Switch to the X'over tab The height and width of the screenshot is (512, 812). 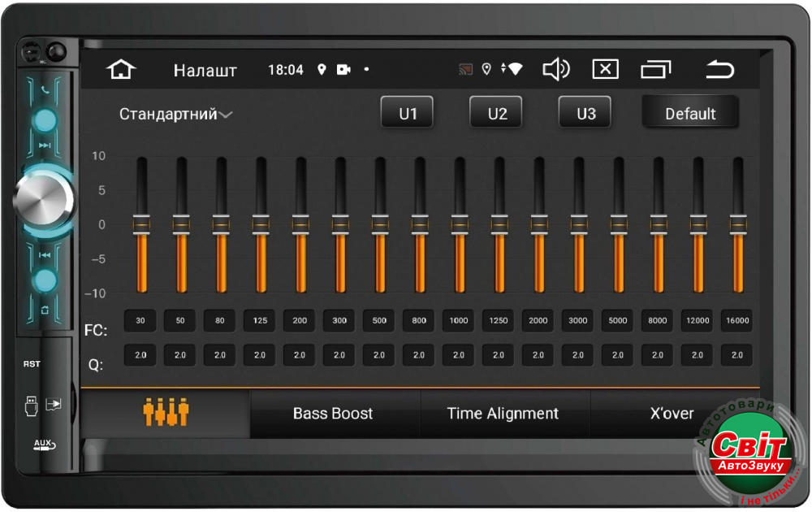[x=672, y=414]
